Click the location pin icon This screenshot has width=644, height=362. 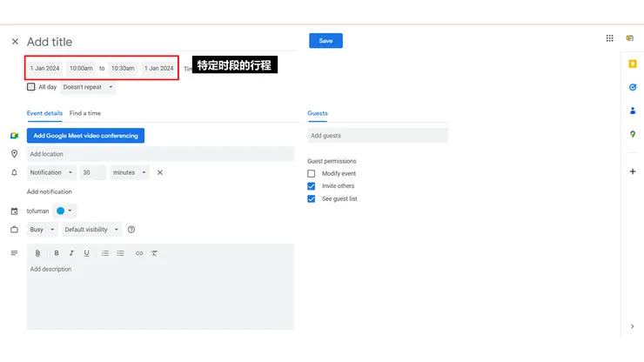tap(15, 154)
